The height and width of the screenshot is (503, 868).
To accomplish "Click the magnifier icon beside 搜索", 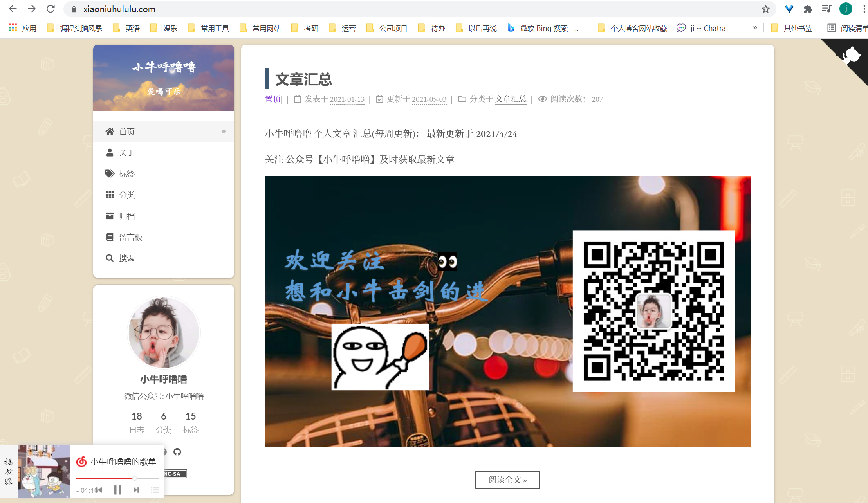I will [110, 258].
